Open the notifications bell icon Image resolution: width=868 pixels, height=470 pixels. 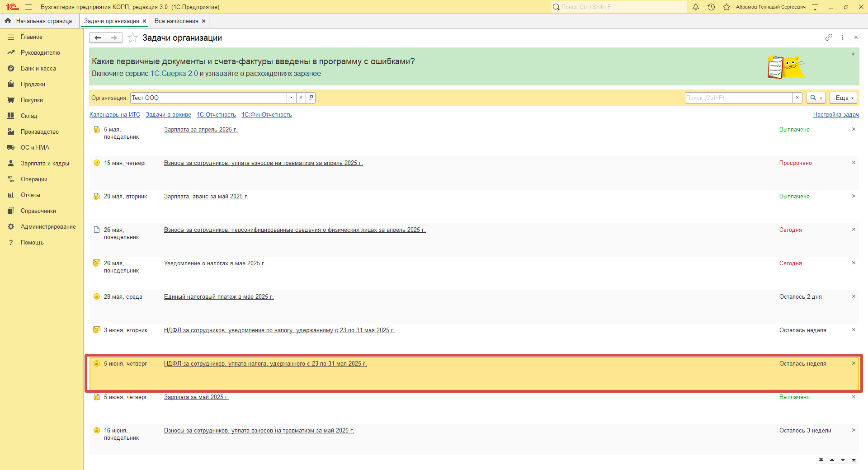(x=696, y=7)
